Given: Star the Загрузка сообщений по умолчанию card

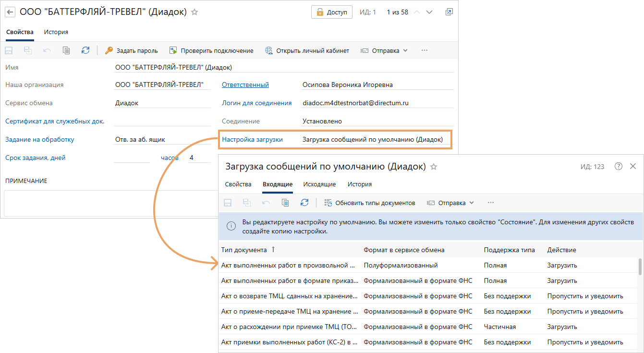Looking at the screenshot, I should 434,167.
